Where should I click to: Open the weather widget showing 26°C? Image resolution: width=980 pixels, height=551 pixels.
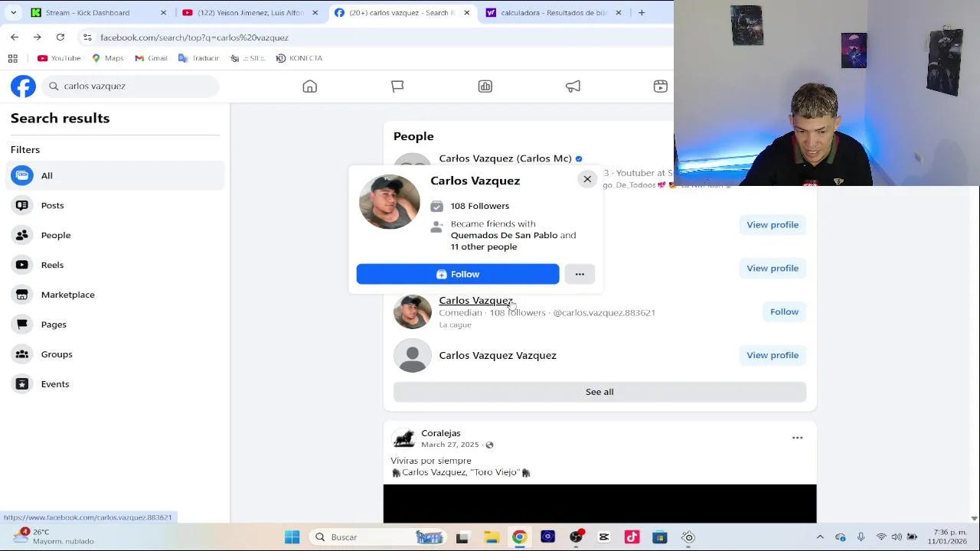(54, 536)
